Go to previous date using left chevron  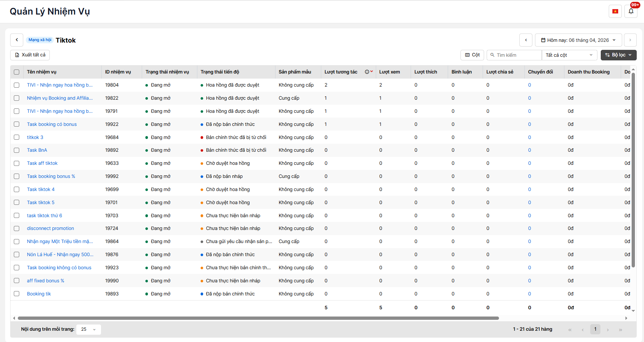[526, 40]
